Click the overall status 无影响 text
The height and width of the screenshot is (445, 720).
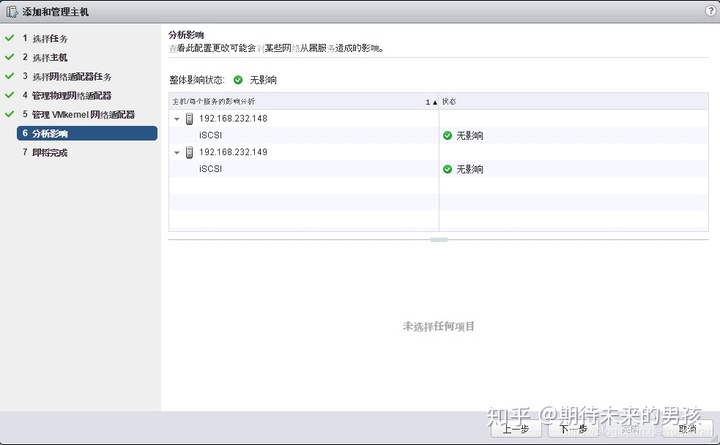[263, 80]
